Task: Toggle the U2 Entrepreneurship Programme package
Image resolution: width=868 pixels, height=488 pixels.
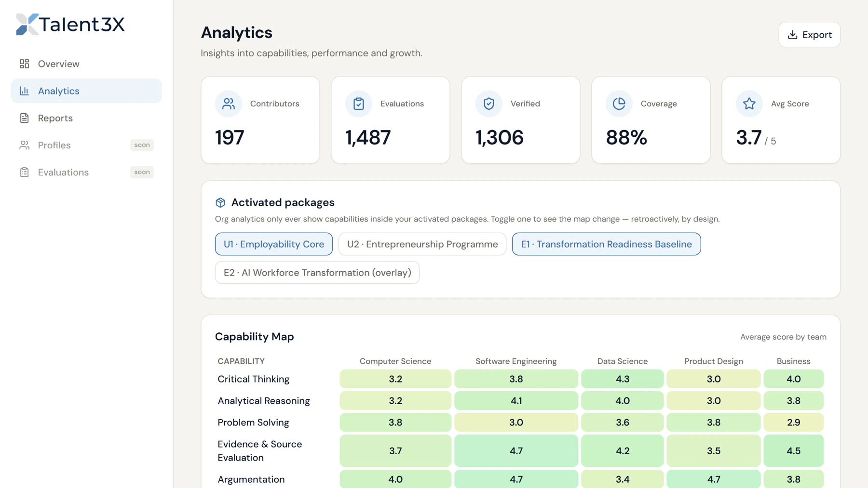Action: click(422, 244)
